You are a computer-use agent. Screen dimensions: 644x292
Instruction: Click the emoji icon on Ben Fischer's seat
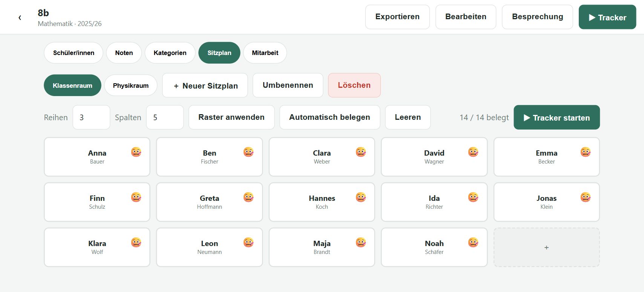[x=248, y=152]
